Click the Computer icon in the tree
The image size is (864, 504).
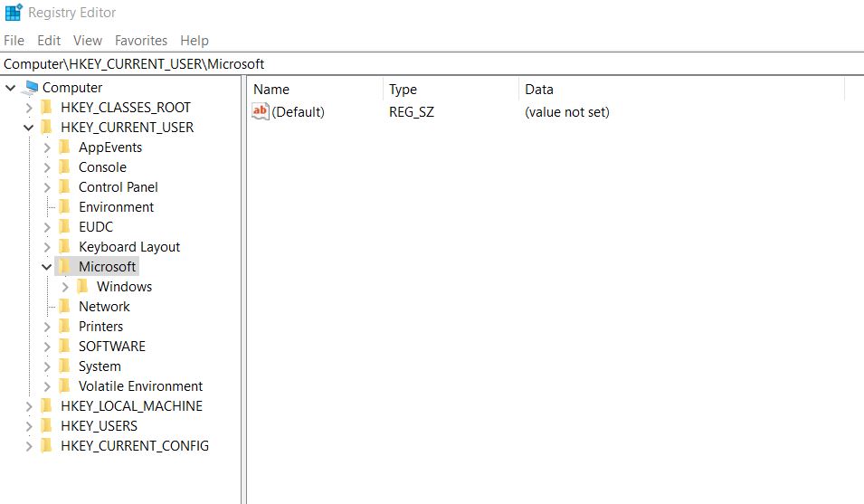pos(32,87)
